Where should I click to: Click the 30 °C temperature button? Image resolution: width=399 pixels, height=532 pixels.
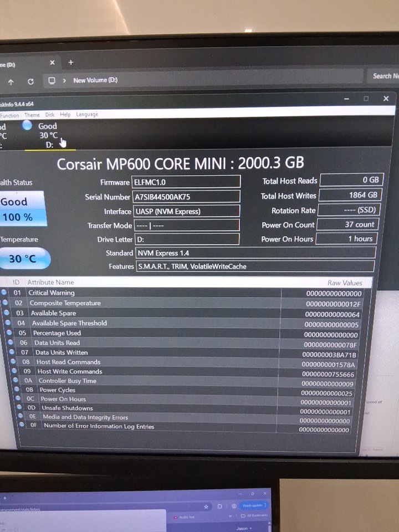pos(23,259)
